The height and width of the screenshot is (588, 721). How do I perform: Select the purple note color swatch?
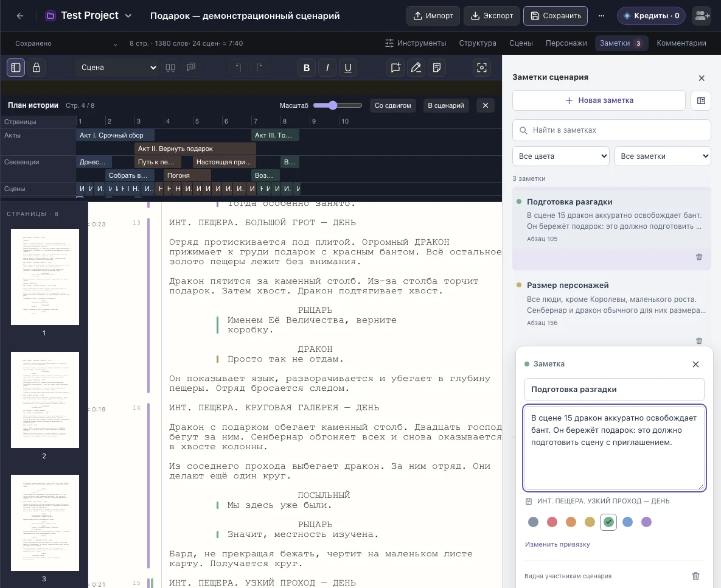click(x=646, y=522)
